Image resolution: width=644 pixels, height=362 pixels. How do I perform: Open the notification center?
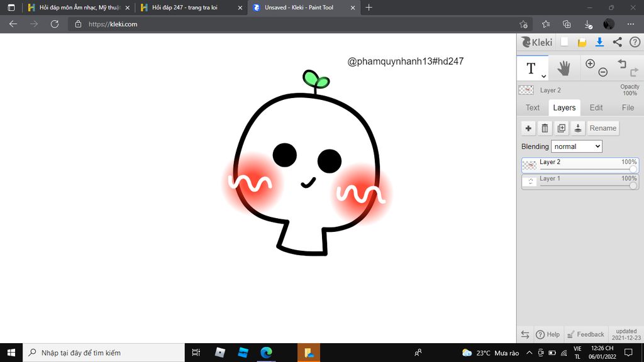(x=628, y=353)
